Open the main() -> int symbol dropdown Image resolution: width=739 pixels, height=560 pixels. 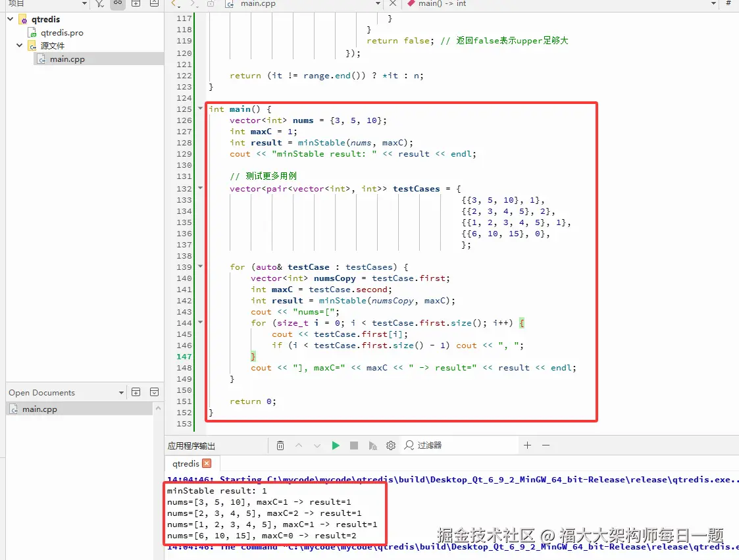[713, 3]
